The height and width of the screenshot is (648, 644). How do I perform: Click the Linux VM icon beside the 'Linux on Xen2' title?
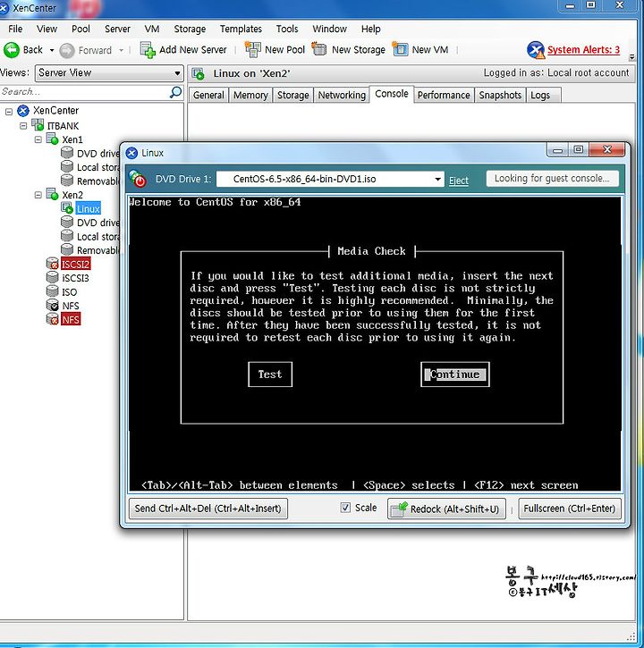[199, 74]
